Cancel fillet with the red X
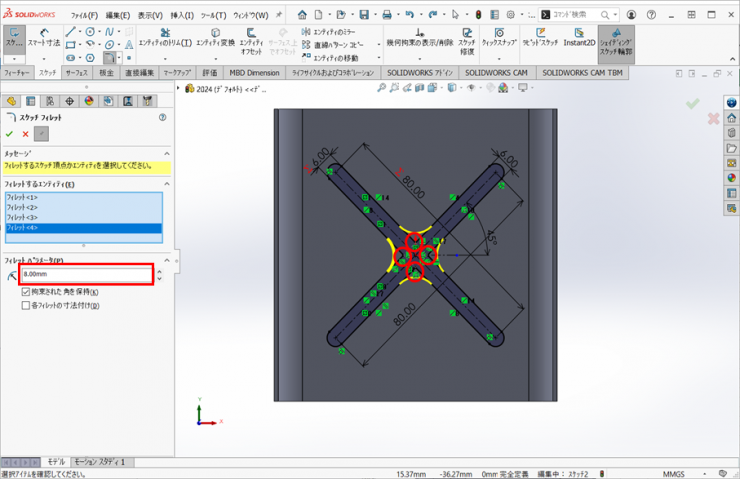740x479 pixels. [x=25, y=134]
